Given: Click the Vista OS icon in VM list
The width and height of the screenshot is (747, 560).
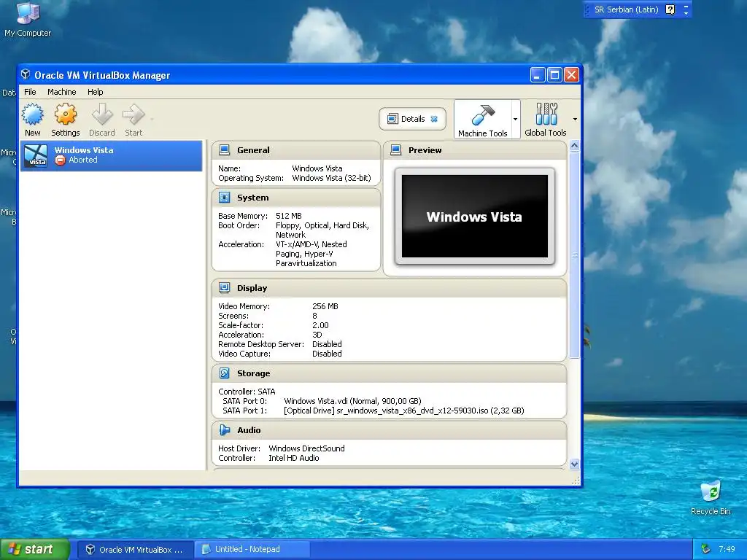Looking at the screenshot, I should pyautogui.click(x=36, y=156).
